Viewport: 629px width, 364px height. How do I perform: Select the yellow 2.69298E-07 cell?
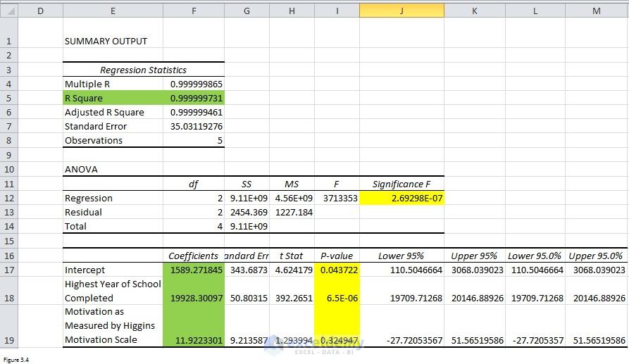click(x=402, y=198)
